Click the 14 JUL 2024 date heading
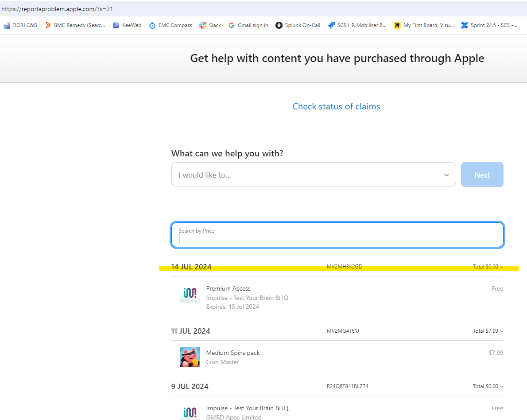Image resolution: width=527 pixels, height=420 pixels. [191, 267]
